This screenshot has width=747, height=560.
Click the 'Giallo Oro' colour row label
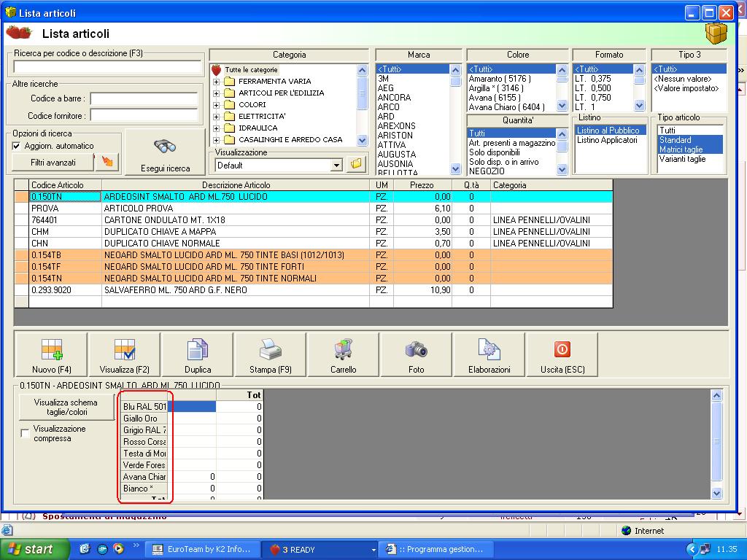[x=144, y=419]
